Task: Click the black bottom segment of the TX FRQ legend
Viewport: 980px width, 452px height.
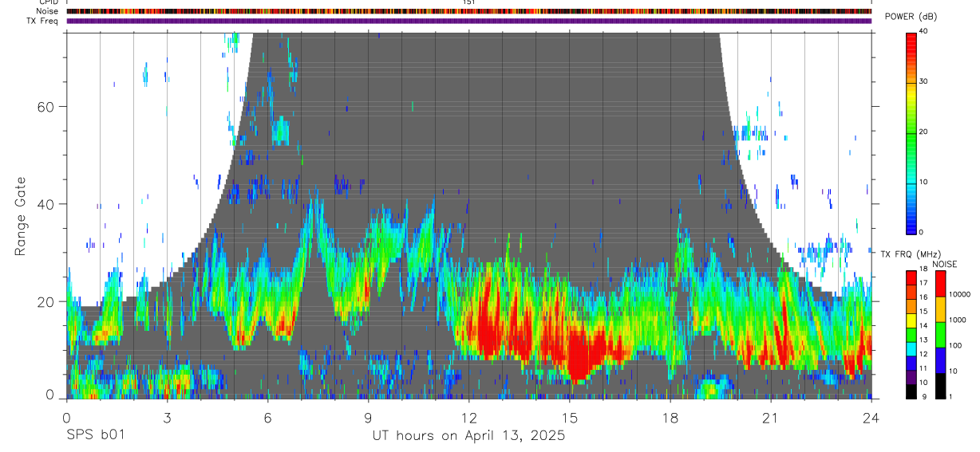Action: tap(911, 393)
